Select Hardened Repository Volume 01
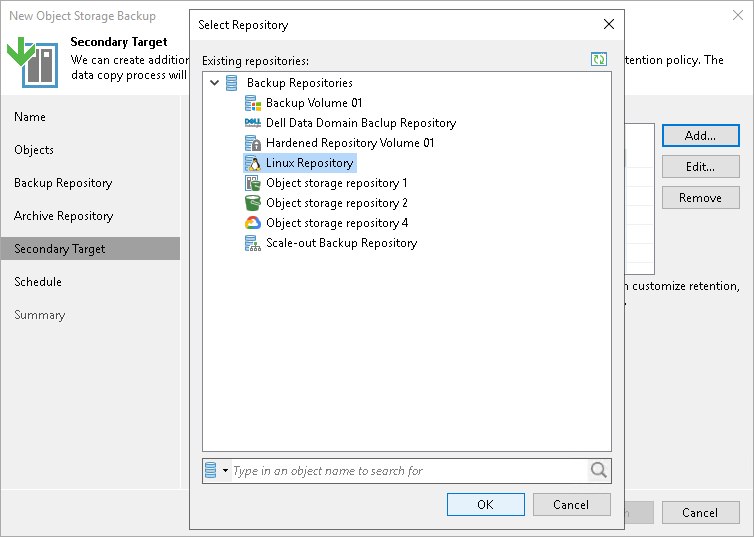Image resolution: width=754 pixels, height=537 pixels. (350, 143)
